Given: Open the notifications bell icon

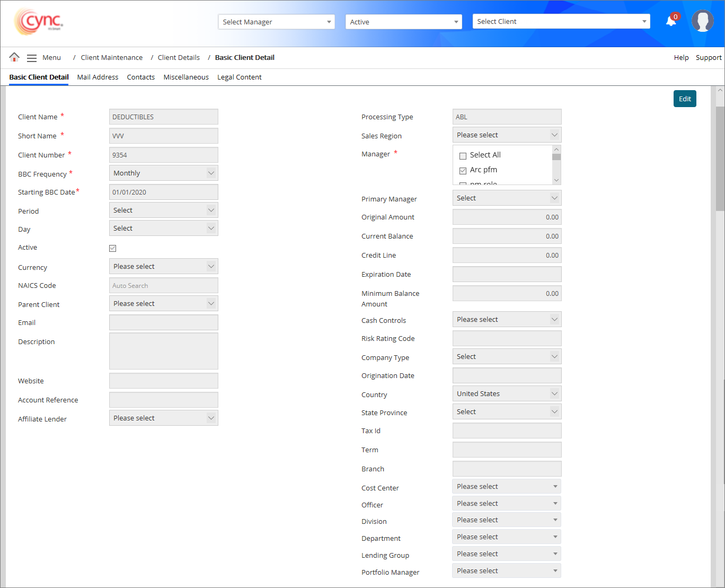Looking at the screenshot, I should tap(671, 21).
